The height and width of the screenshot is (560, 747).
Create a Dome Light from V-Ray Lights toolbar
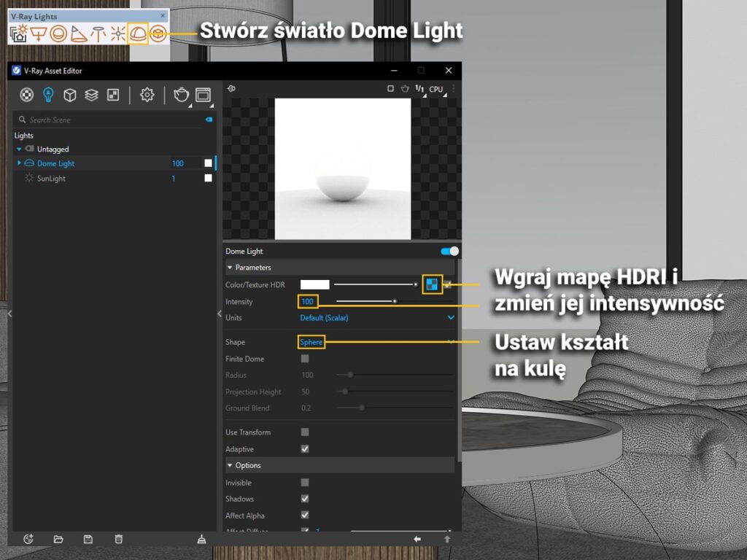click(x=137, y=33)
